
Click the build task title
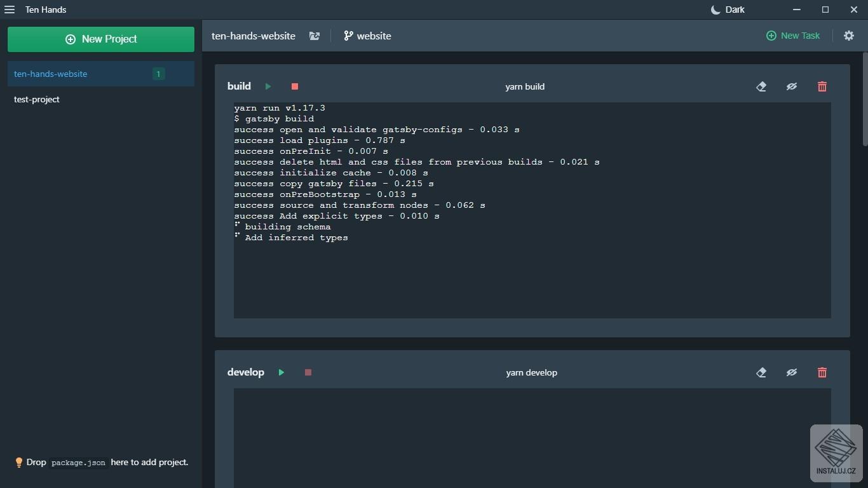(239, 86)
